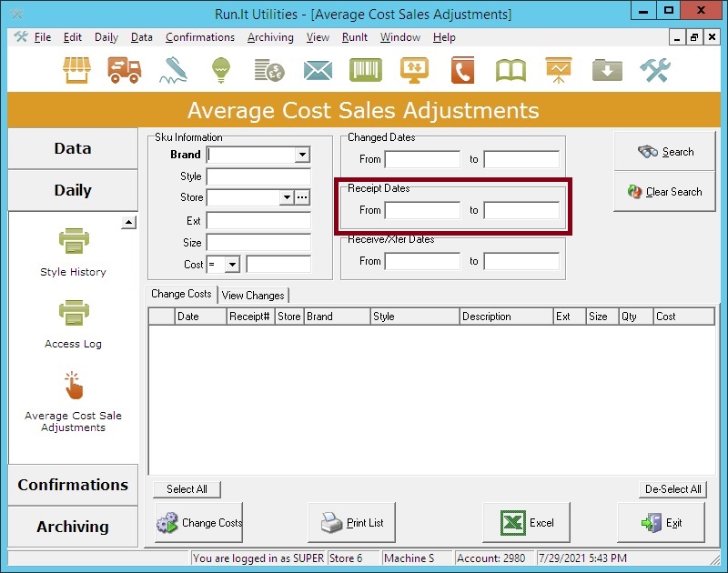Click the Store lookup ellipsis button
Image resolution: width=728 pixels, height=573 pixels.
point(302,197)
